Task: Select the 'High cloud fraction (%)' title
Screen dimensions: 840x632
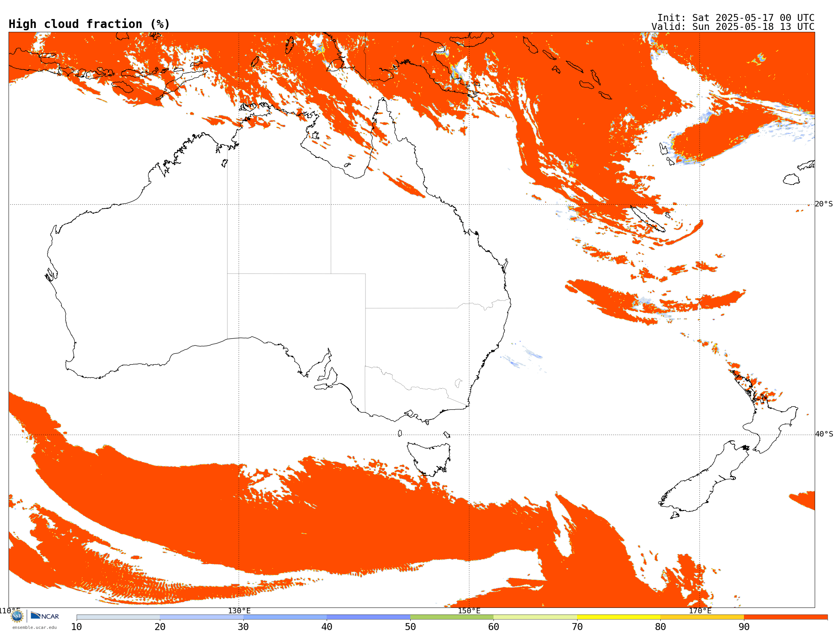Action: tap(89, 24)
